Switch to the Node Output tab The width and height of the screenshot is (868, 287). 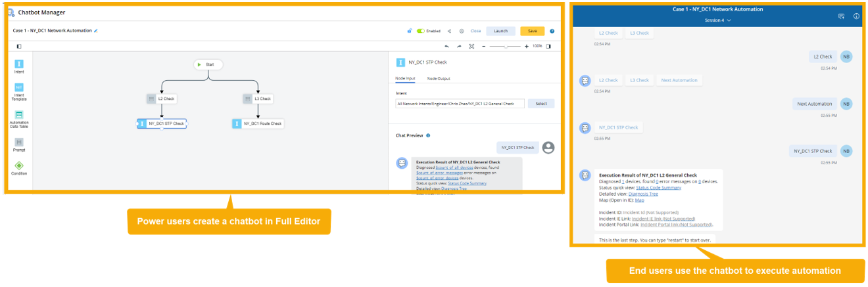click(439, 79)
